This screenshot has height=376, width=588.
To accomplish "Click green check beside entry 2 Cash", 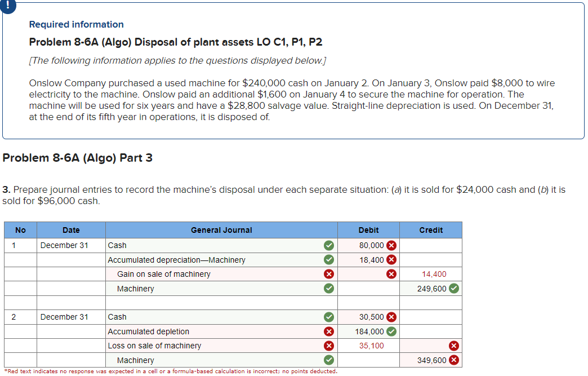I will 329,317.
